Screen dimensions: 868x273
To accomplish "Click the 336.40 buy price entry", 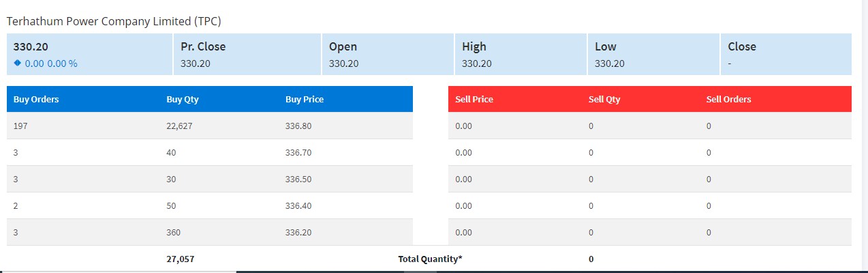I will 298,205.
